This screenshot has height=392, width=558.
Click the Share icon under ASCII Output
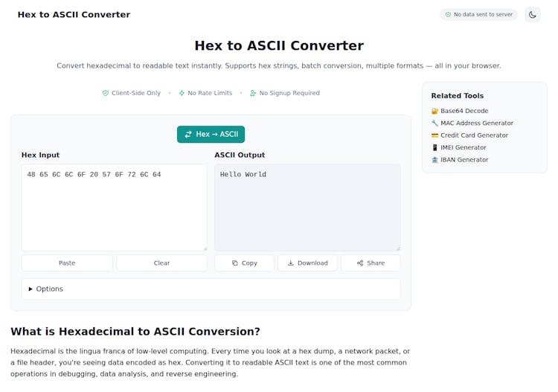[360, 263]
